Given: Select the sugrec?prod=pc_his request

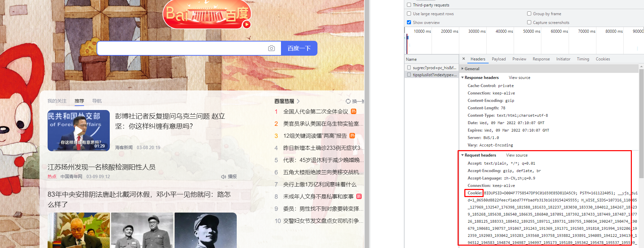Looking at the screenshot, I should 434,67.
